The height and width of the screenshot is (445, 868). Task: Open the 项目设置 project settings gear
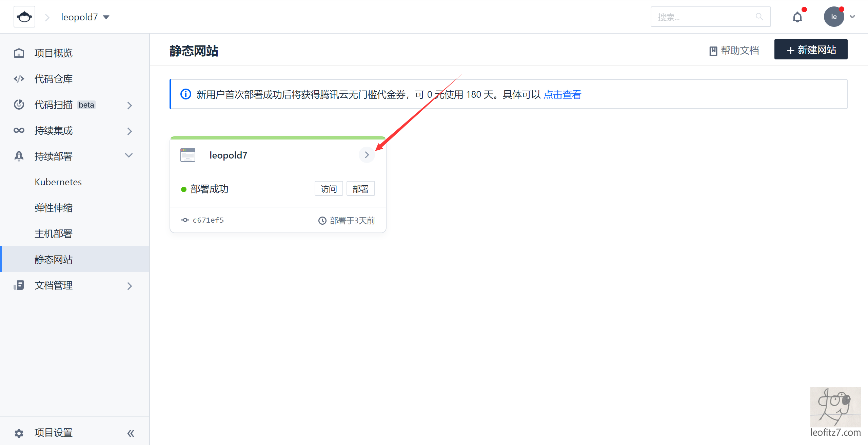tap(19, 433)
